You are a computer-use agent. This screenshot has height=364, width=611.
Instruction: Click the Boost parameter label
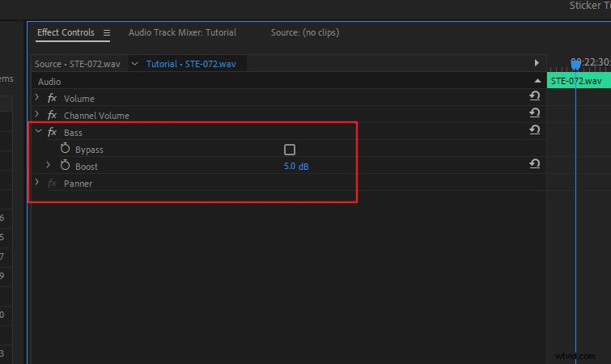click(x=87, y=167)
